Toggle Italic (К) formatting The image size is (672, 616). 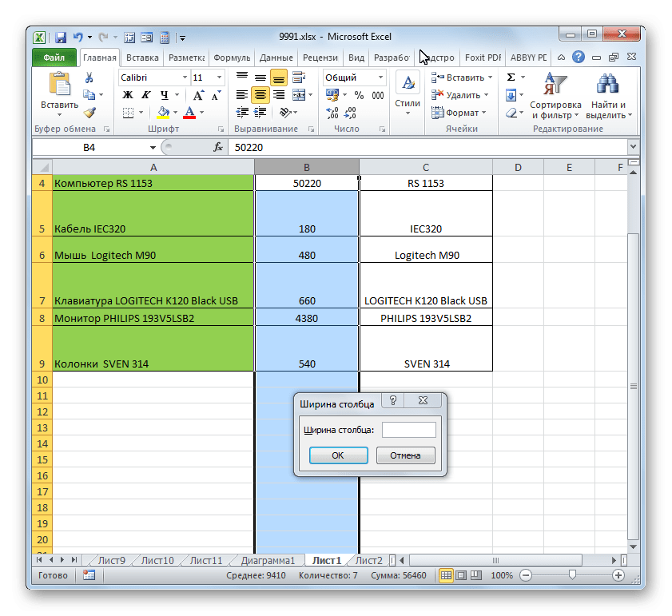tap(145, 95)
